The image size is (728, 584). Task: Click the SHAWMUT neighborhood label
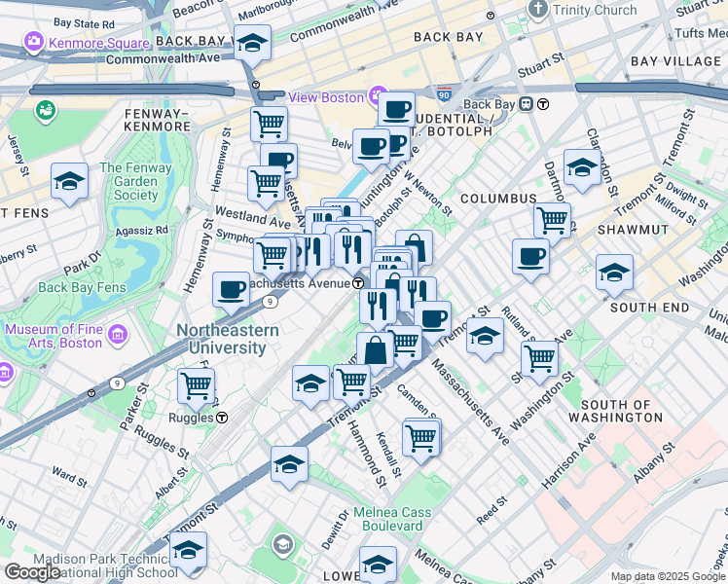pos(634,230)
